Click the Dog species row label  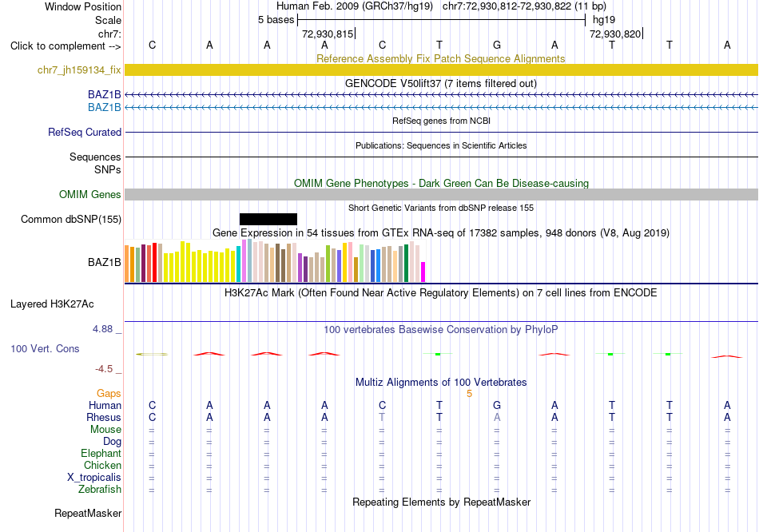(x=113, y=441)
